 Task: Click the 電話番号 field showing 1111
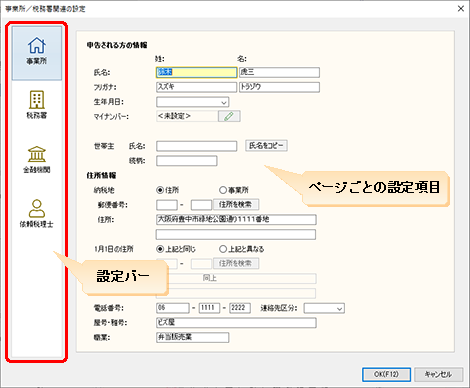(209, 308)
